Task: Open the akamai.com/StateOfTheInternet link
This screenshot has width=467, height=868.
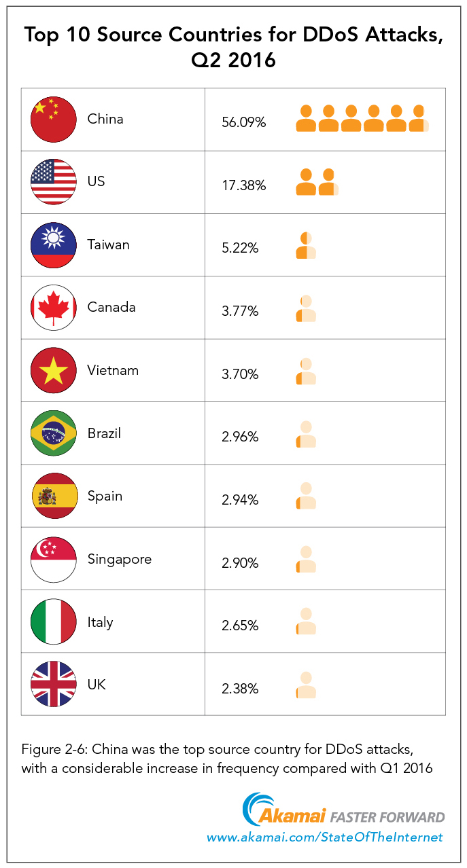Action: click(325, 837)
